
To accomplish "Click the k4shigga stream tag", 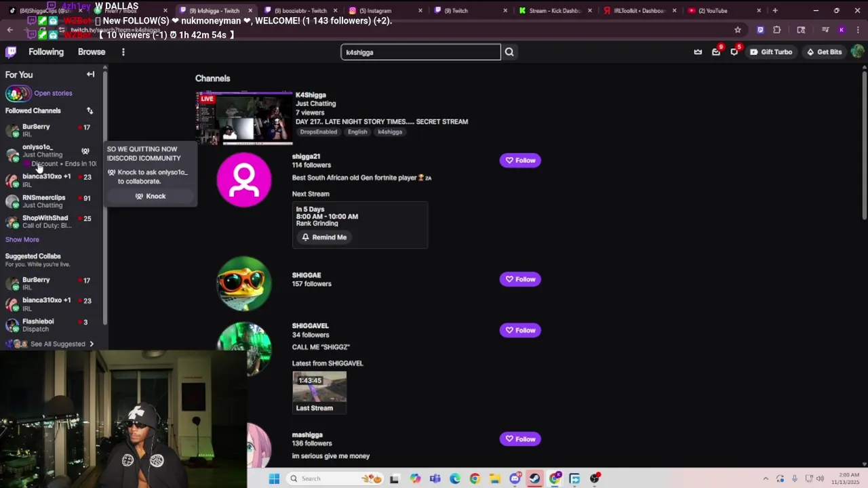I will point(390,132).
